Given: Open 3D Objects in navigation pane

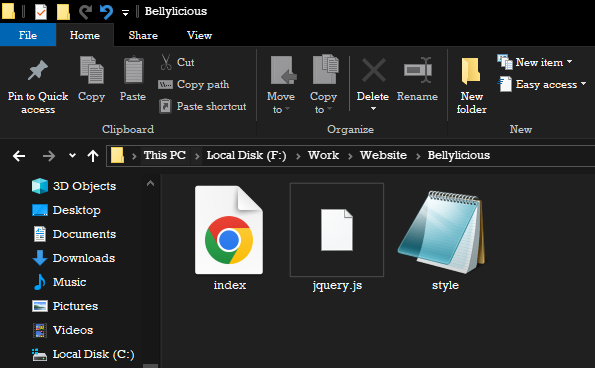Looking at the screenshot, I should coord(74,186).
